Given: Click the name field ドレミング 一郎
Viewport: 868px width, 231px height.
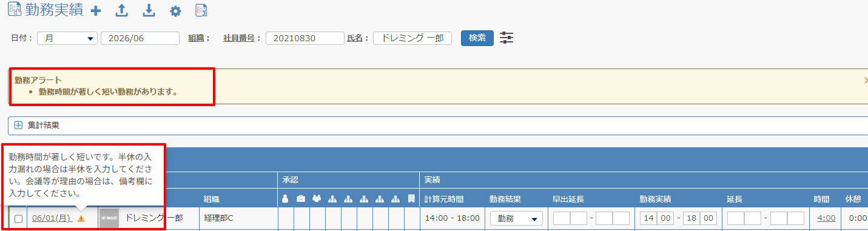Looking at the screenshot, I should coord(412,38).
